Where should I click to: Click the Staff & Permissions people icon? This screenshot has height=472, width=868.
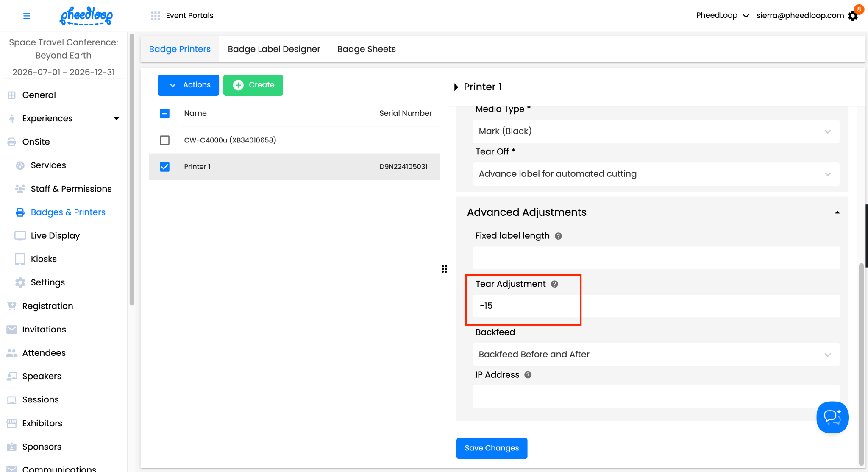click(20, 189)
